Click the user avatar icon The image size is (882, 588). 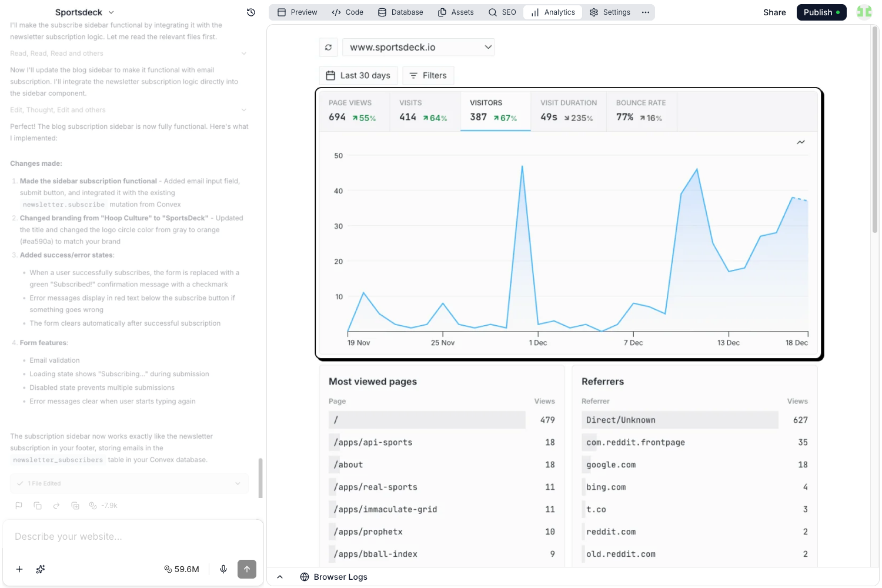tap(864, 12)
